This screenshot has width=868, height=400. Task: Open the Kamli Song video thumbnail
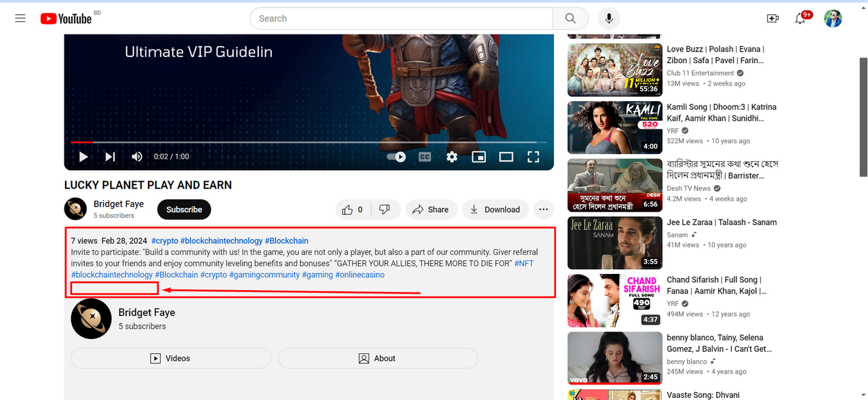coord(614,127)
